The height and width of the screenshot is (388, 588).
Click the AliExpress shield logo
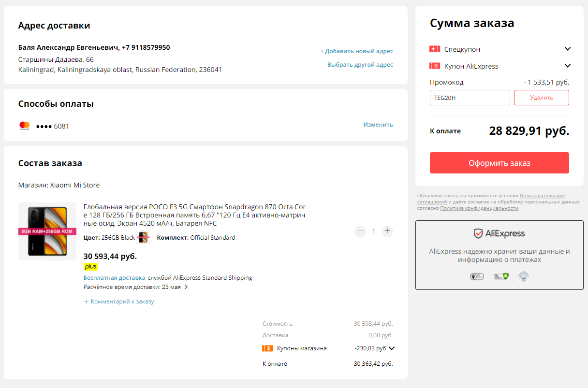[478, 234]
